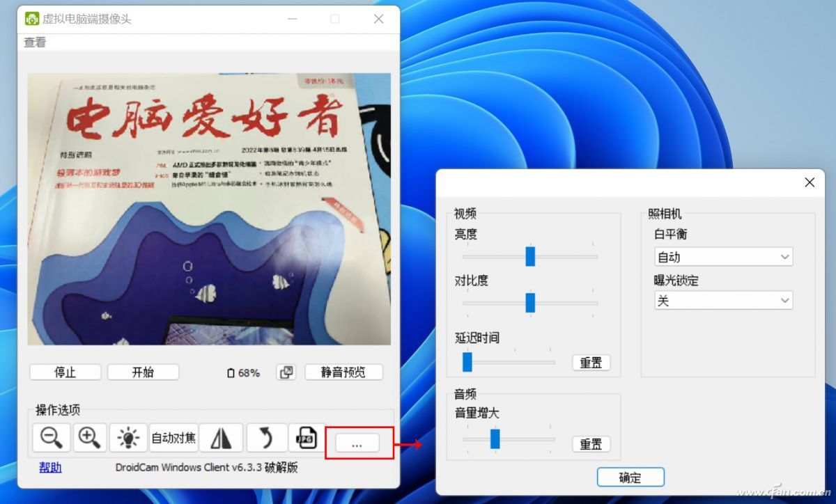Close the 虚拟电脑端摄像头 window
Image resolution: width=836 pixels, height=504 pixels.
(x=379, y=19)
